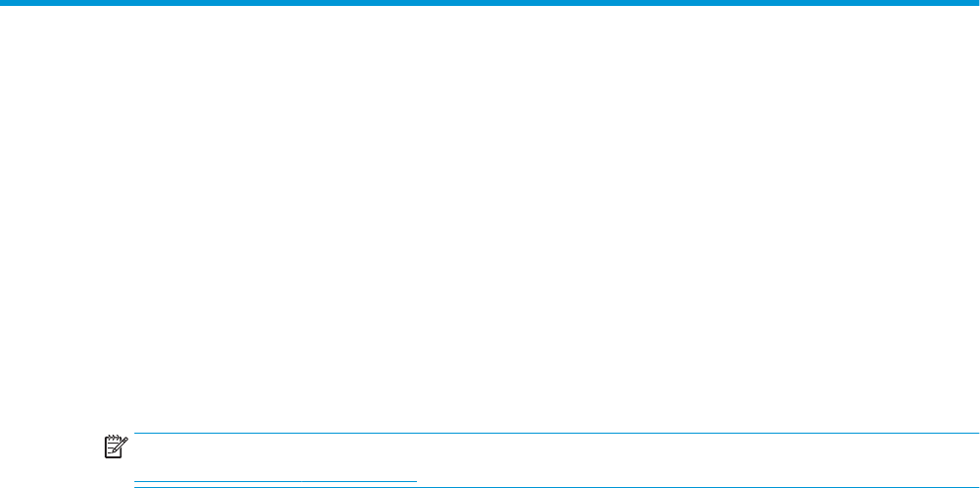Click the notepad-and-pencil note icon
The image size is (980, 488).
click(x=117, y=447)
